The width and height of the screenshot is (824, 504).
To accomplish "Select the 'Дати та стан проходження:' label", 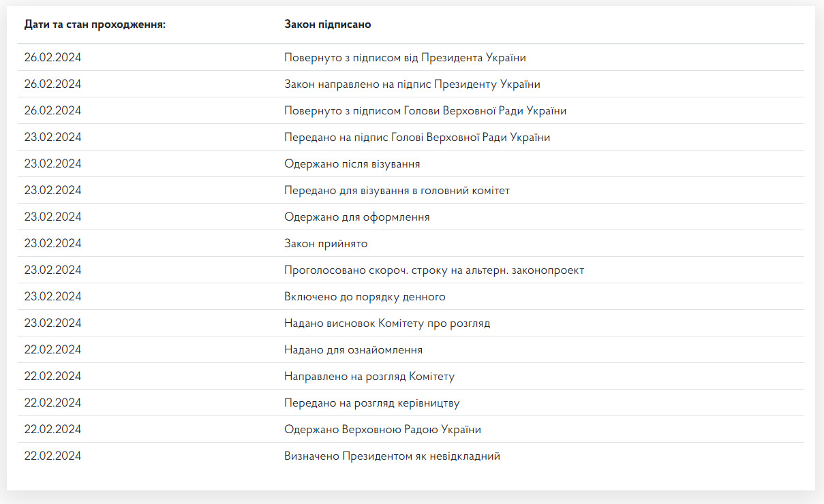I will [x=95, y=25].
